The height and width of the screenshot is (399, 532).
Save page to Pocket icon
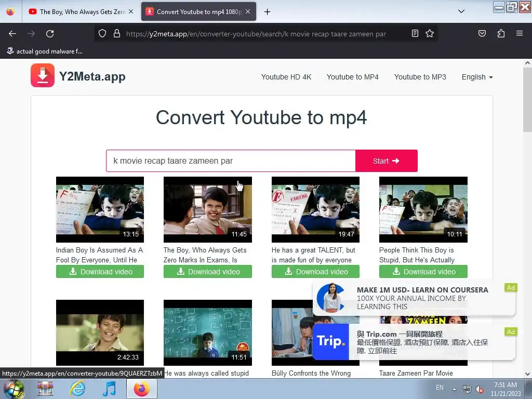[x=482, y=34]
